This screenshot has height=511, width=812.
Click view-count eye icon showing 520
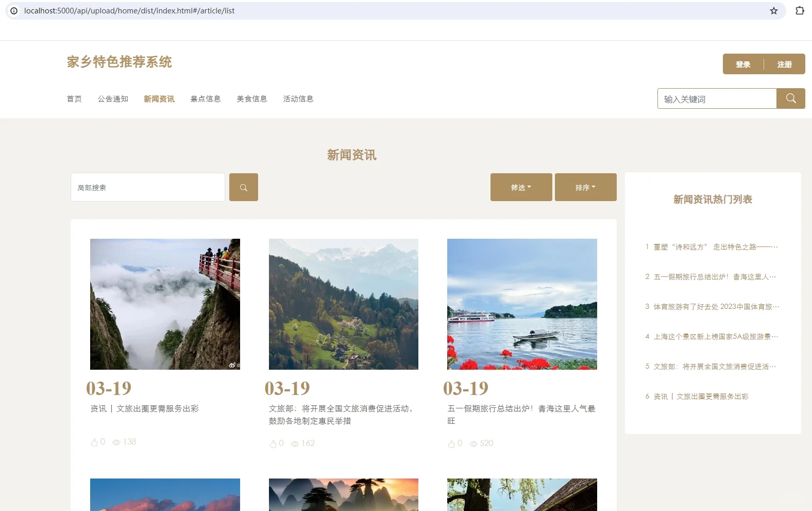point(473,444)
